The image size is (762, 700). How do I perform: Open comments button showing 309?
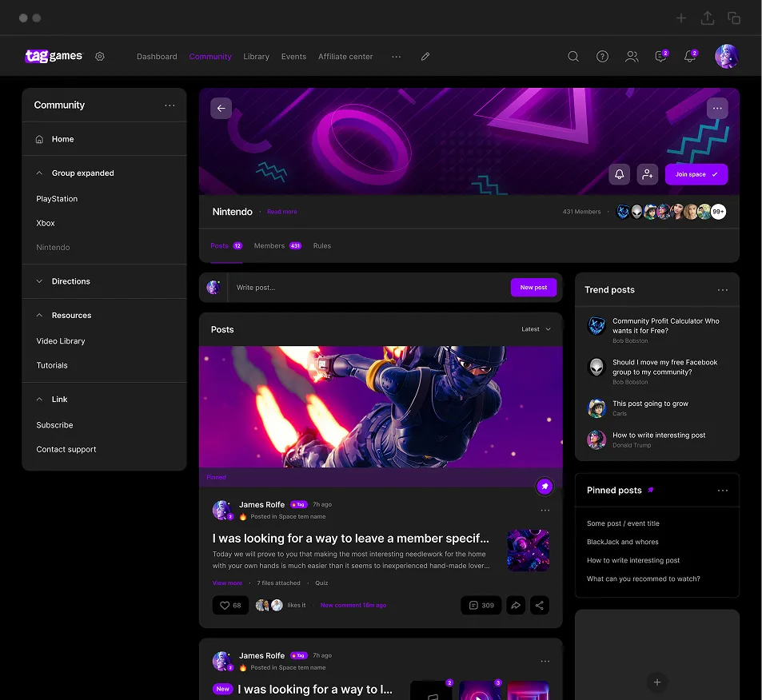[x=481, y=606]
